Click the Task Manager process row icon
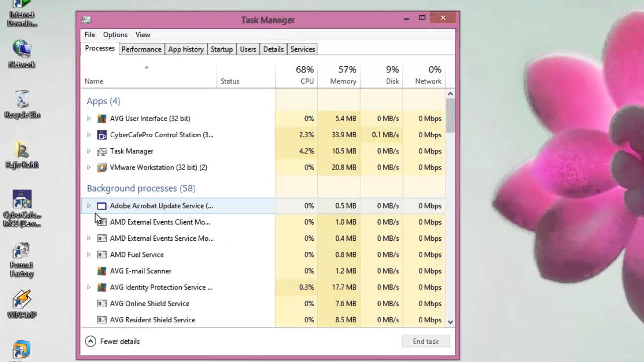644x362 pixels. [x=102, y=151]
